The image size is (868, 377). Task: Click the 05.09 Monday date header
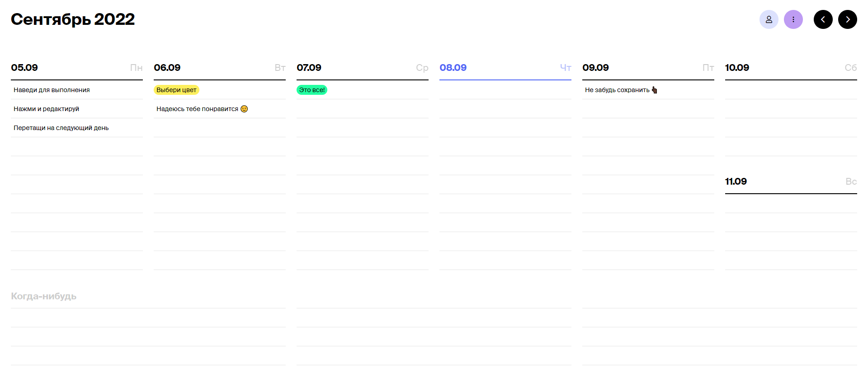(x=24, y=68)
